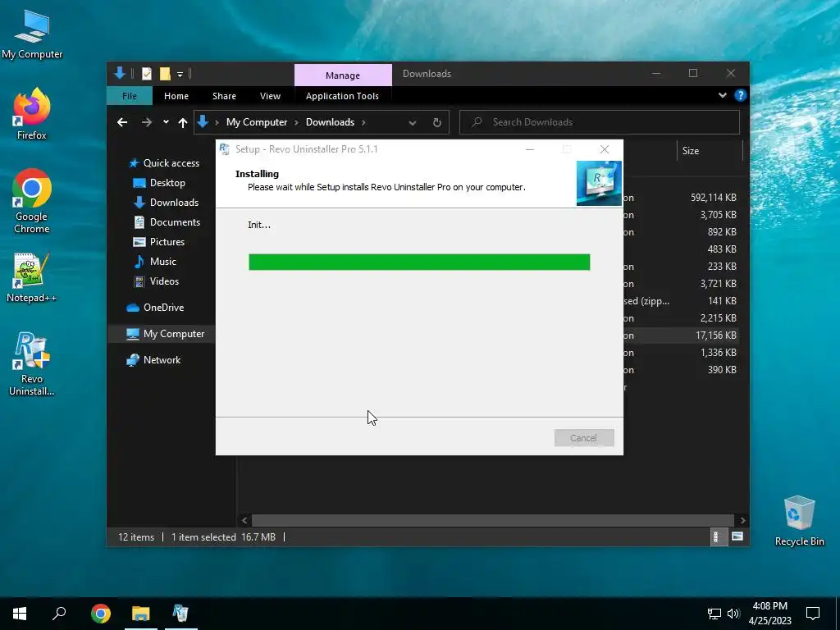Open the File menu in Explorer
This screenshot has height=630, width=840.
130,96
